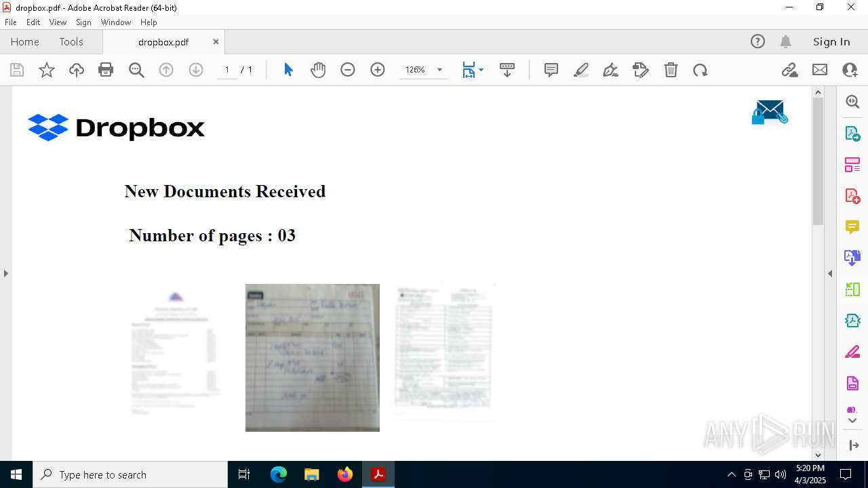
Task: Open the Windows Start menu
Action: click(x=16, y=474)
